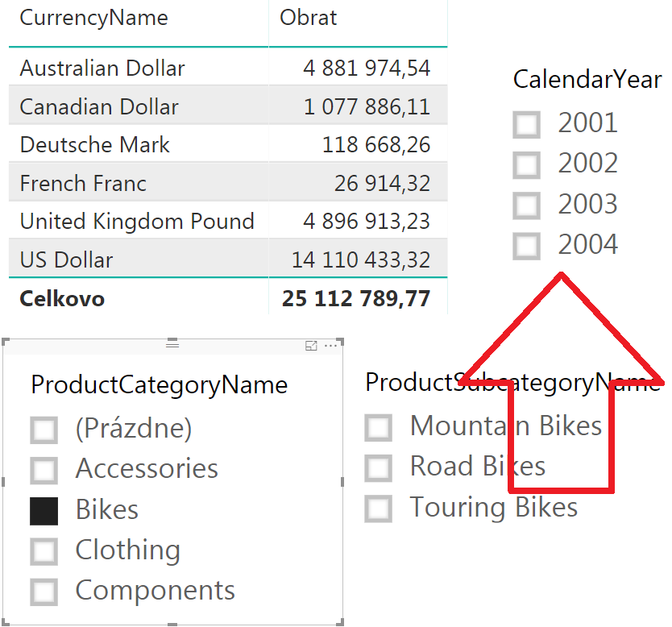The height and width of the screenshot is (627, 672).
Task: Select the US Dollar table row
Action: 228,259
